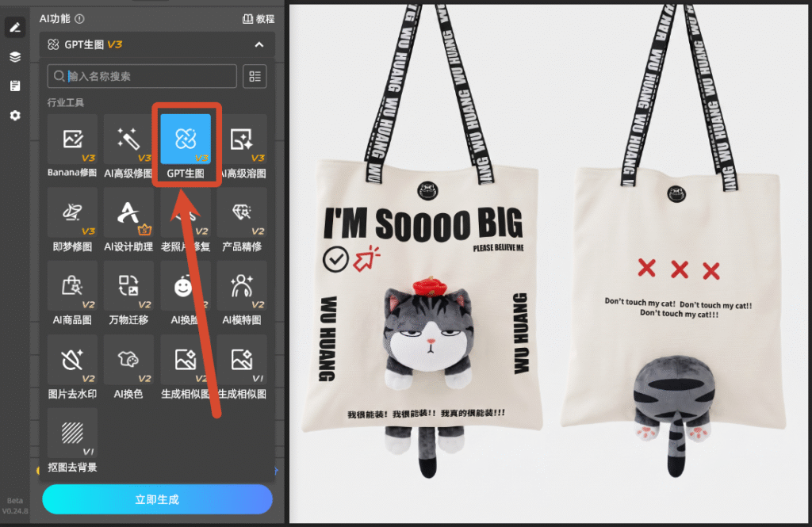Open the 抠图去背景 tool
This screenshot has width=812, height=527.
pyautogui.click(x=72, y=441)
